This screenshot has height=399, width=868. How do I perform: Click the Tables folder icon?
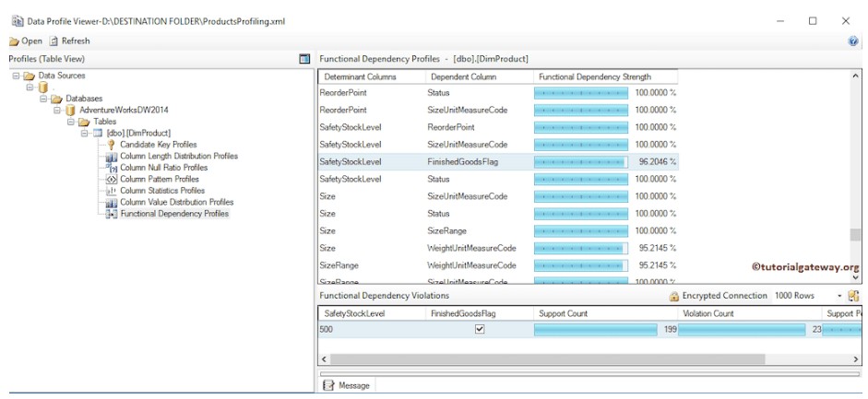84,122
